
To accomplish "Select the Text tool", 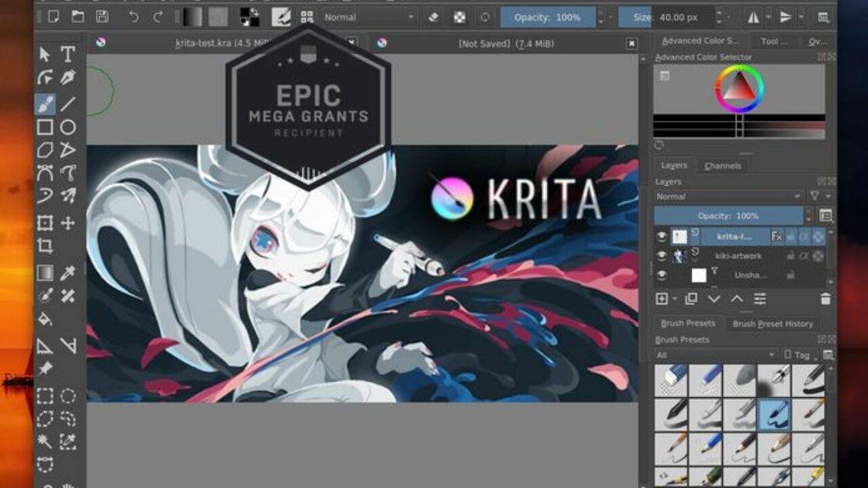I will coord(68,54).
